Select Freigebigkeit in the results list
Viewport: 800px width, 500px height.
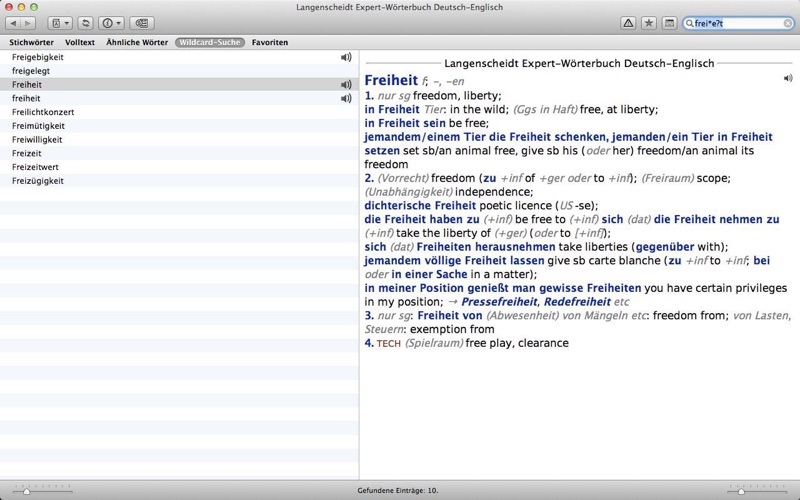click(x=179, y=57)
